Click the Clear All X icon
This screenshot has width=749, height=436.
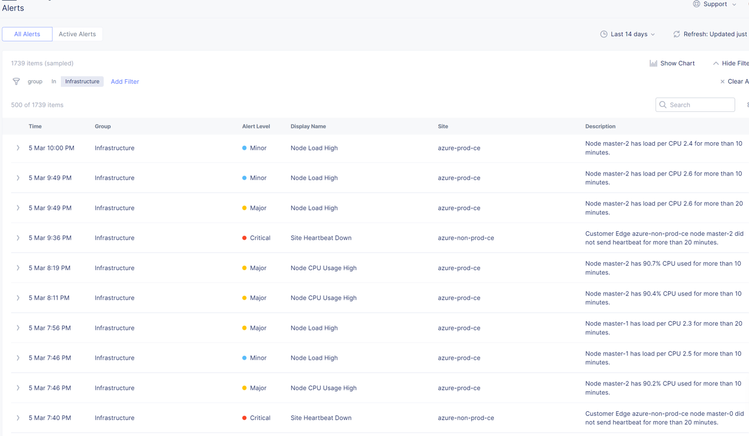[722, 82]
